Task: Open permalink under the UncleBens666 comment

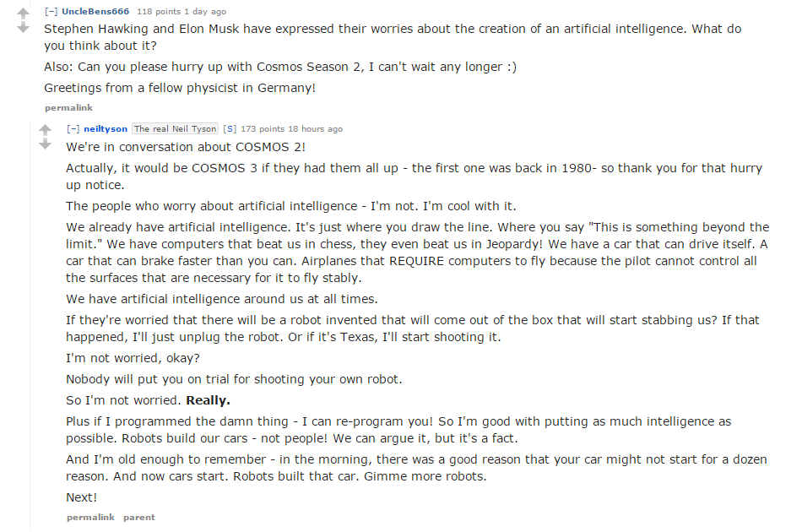Action: click(68, 108)
